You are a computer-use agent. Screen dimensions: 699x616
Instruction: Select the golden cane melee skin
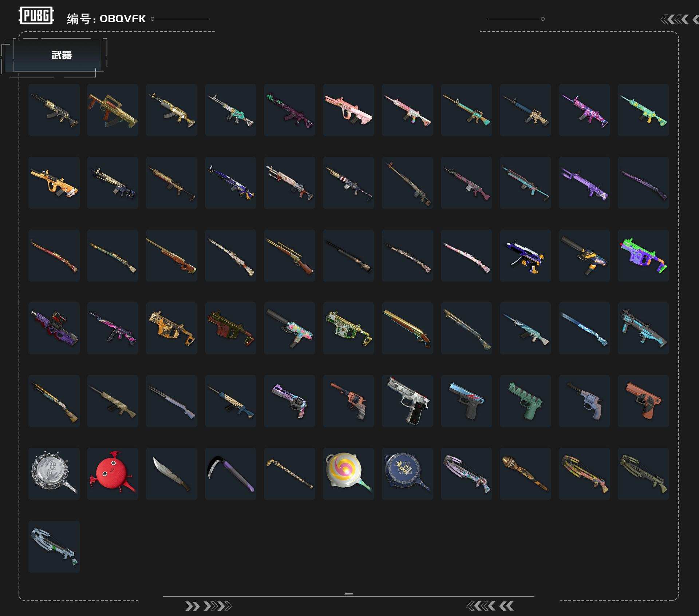pos(289,474)
